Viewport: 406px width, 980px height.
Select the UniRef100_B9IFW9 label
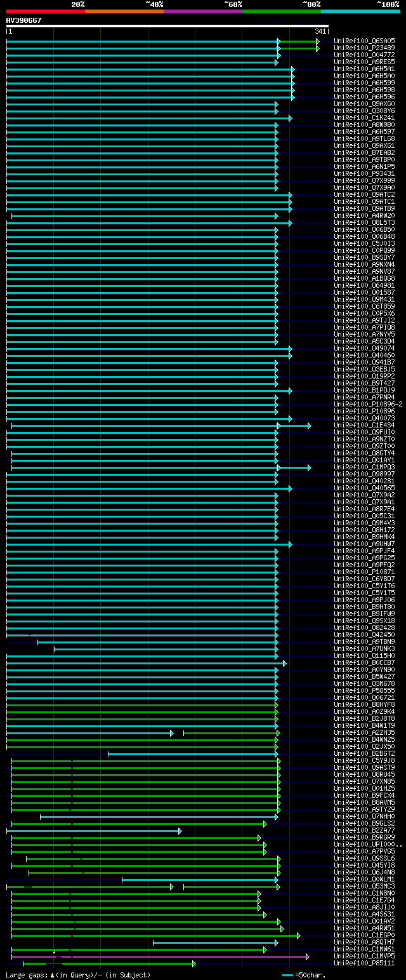click(x=364, y=614)
